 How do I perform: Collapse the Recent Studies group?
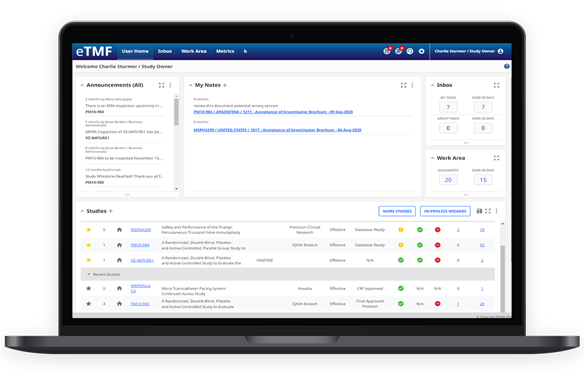(89, 274)
